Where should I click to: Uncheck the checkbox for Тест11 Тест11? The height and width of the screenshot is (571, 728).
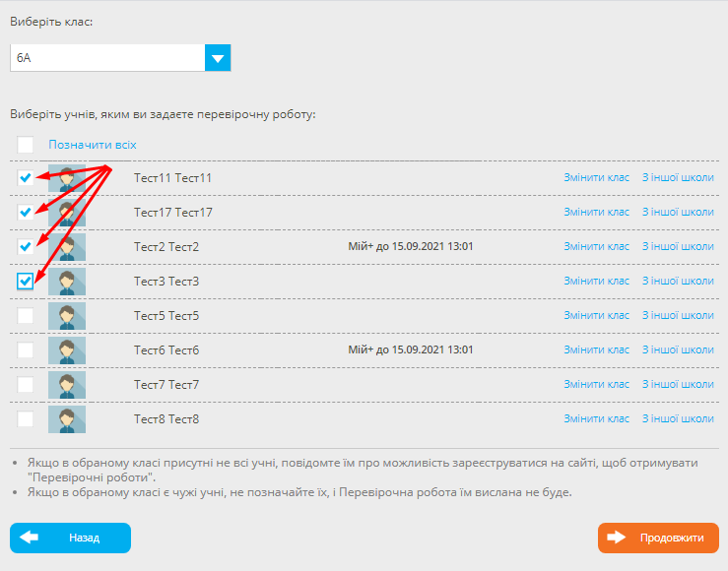pos(26,178)
